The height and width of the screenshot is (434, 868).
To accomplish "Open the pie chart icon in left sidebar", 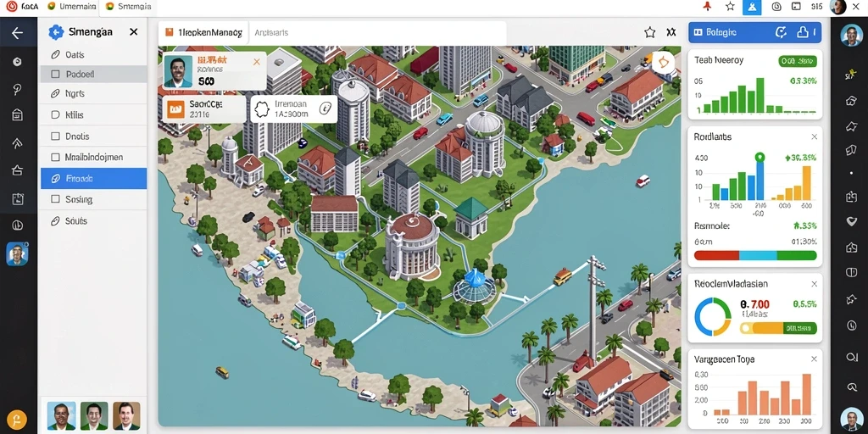I will [x=17, y=225].
